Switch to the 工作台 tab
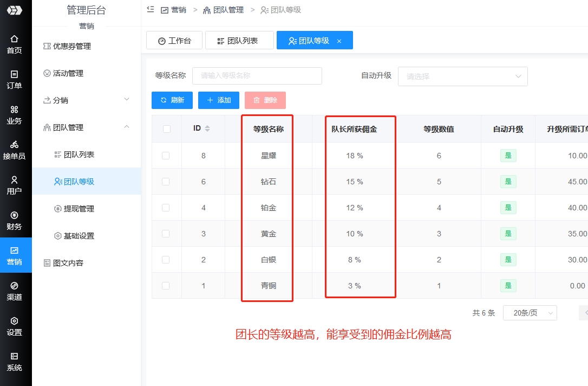Screen dimensions: 588x386 coord(174,41)
